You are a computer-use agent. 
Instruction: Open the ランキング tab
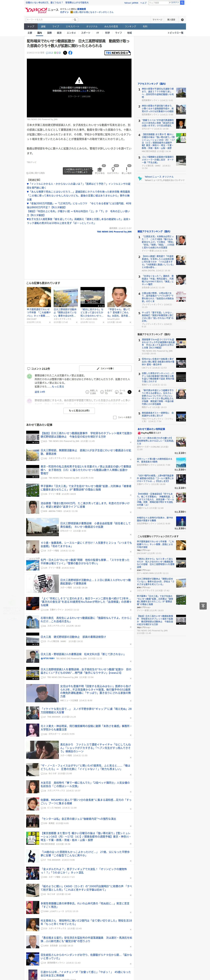pyautogui.click(x=130, y=27)
